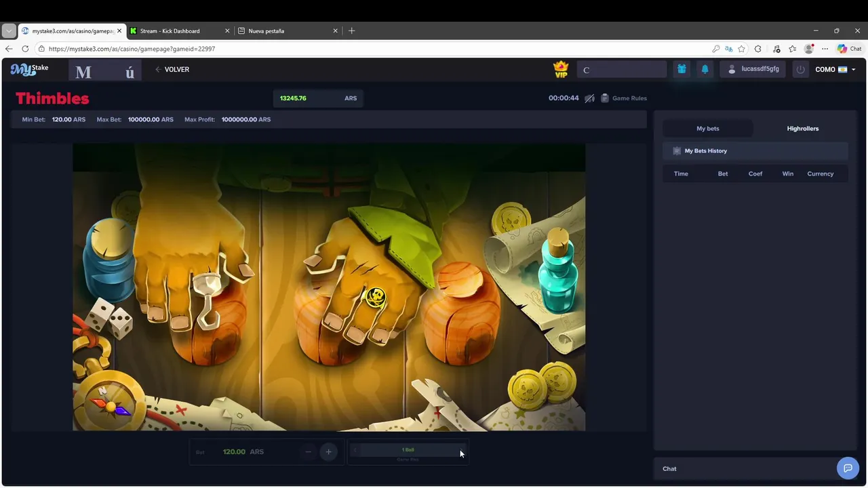Viewport: 868px width, 488px height.
Task: Click the Bet column header
Action: click(723, 174)
